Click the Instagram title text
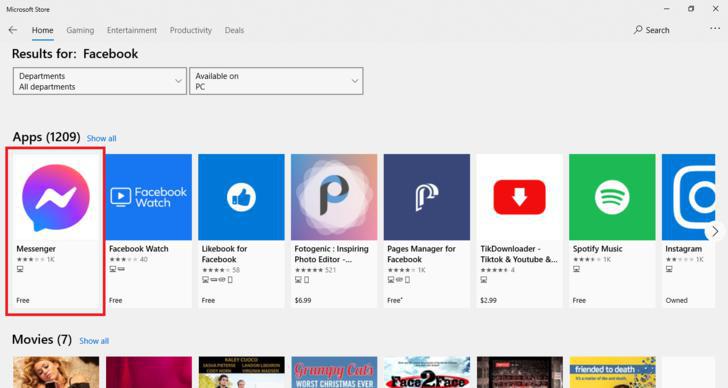The width and height of the screenshot is (728, 388). [683, 249]
